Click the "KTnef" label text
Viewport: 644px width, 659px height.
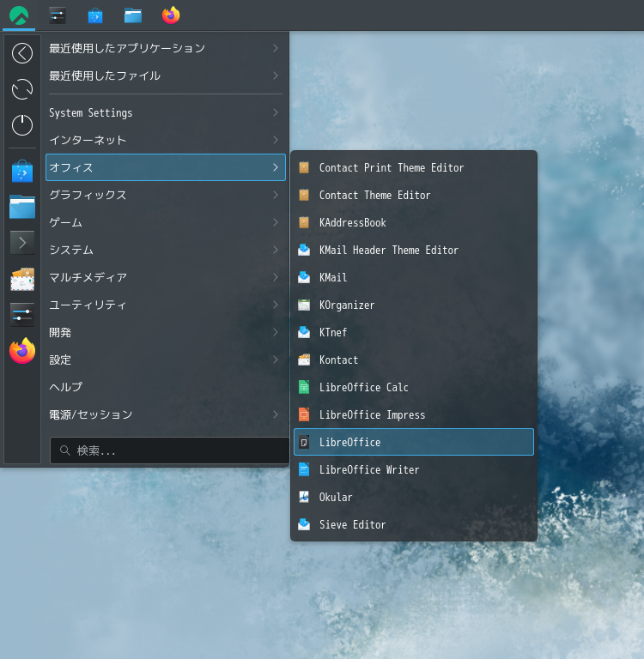(x=333, y=332)
